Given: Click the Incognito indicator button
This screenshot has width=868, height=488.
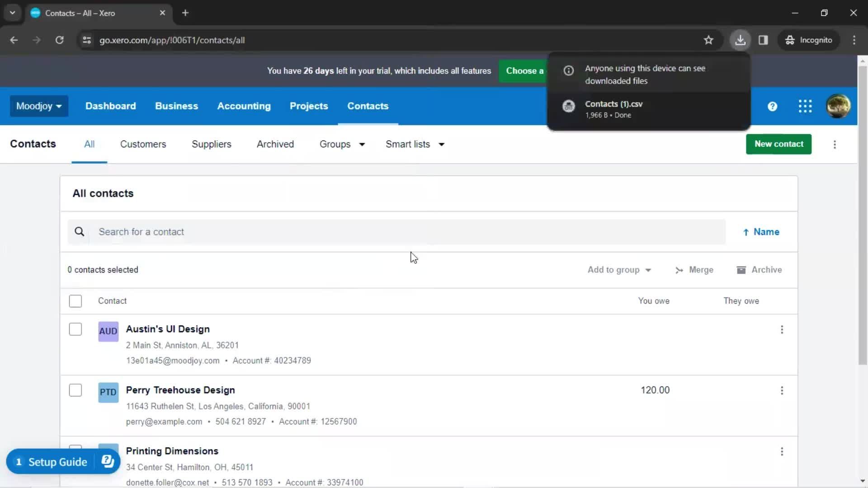Looking at the screenshot, I should (808, 40).
